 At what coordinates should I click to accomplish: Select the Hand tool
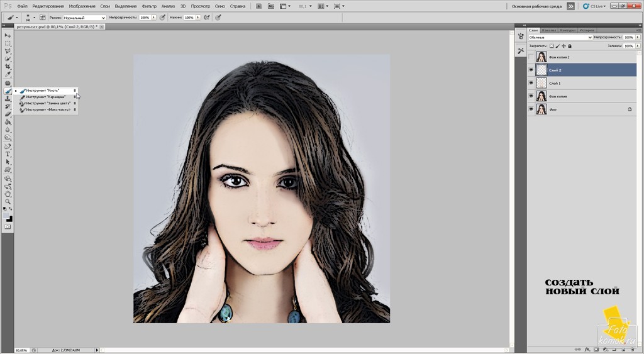pyautogui.click(x=8, y=194)
